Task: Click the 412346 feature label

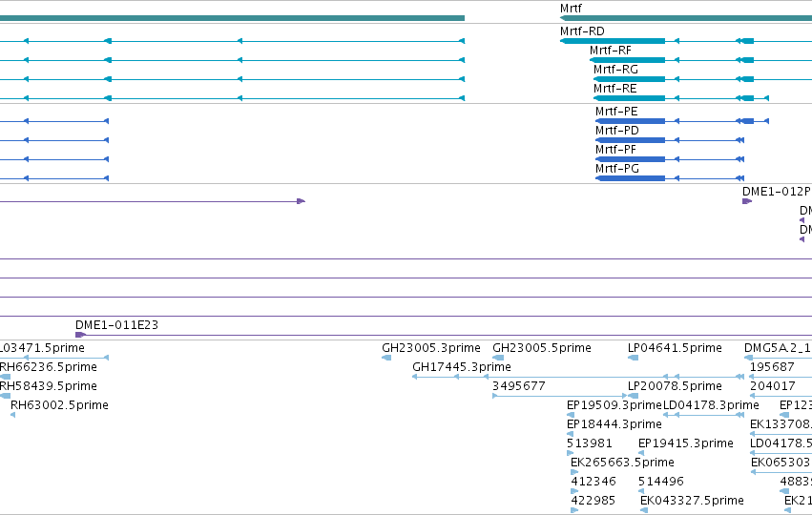Action: (593, 482)
